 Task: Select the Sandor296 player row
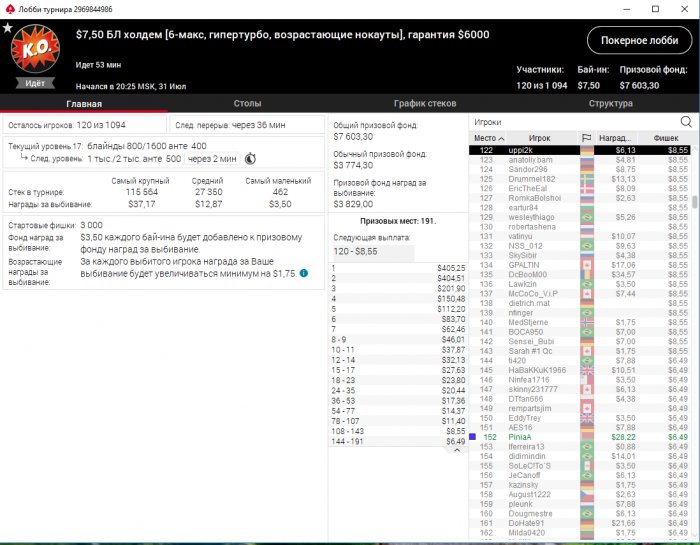pyautogui.click(x=579, y=169)
